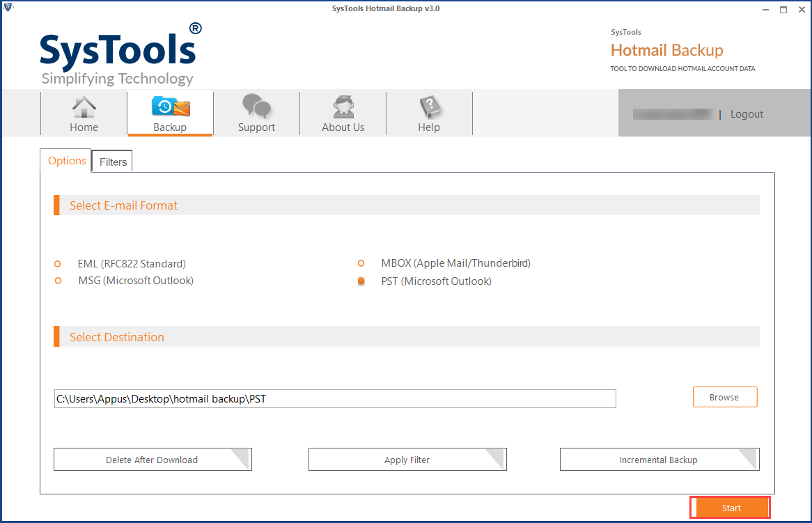The height and width of the screenshot is (523, 812).
Task: Click the blurred account email address
Action: tap(673, 114)
